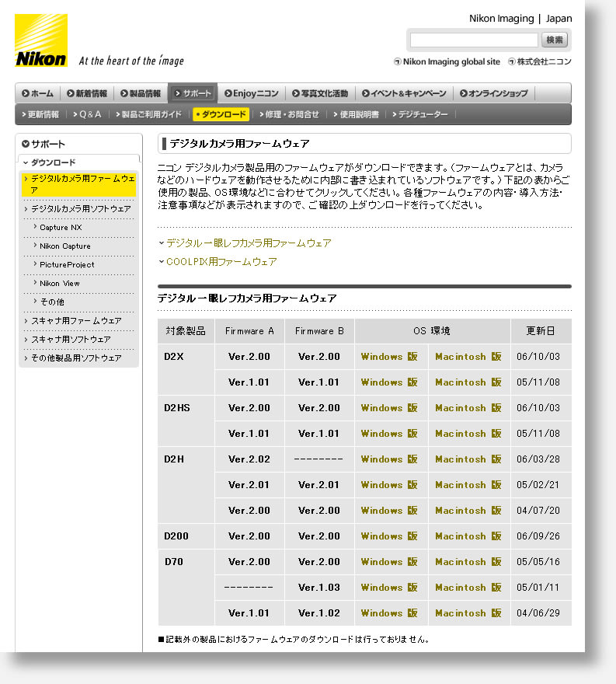
Task: Open PictureProject in sidebar
Action: [64, 265]
